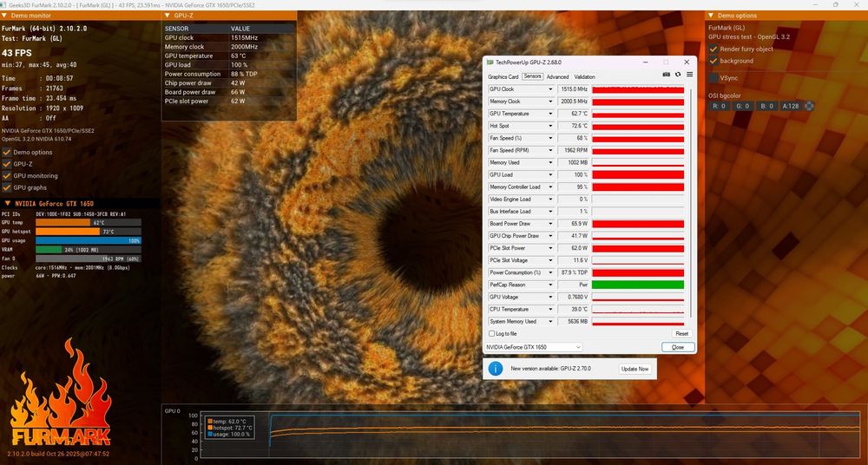The height and width of the screenshot is (465, 868).
Task: Open the Video Engine Load dropdown arrow
Action: coord(550,200)
